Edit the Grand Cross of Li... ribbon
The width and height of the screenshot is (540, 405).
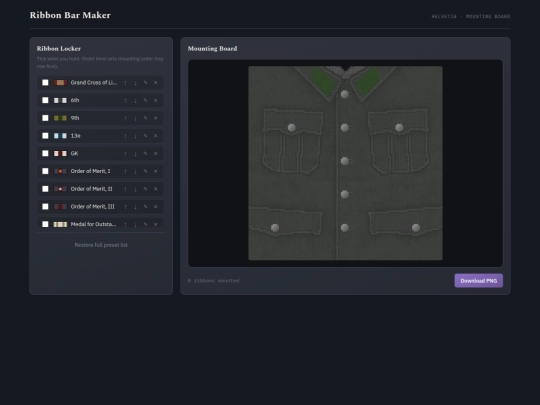point(145,83)
